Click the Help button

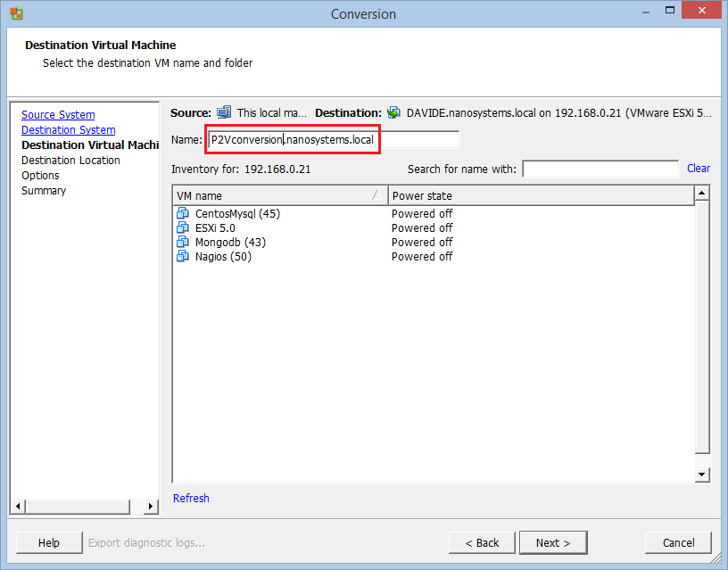(49, 542)
